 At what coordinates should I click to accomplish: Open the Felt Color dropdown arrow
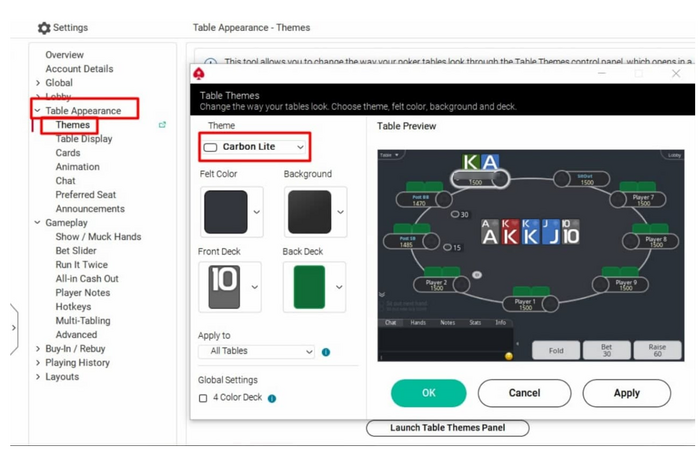pos(257,212)
